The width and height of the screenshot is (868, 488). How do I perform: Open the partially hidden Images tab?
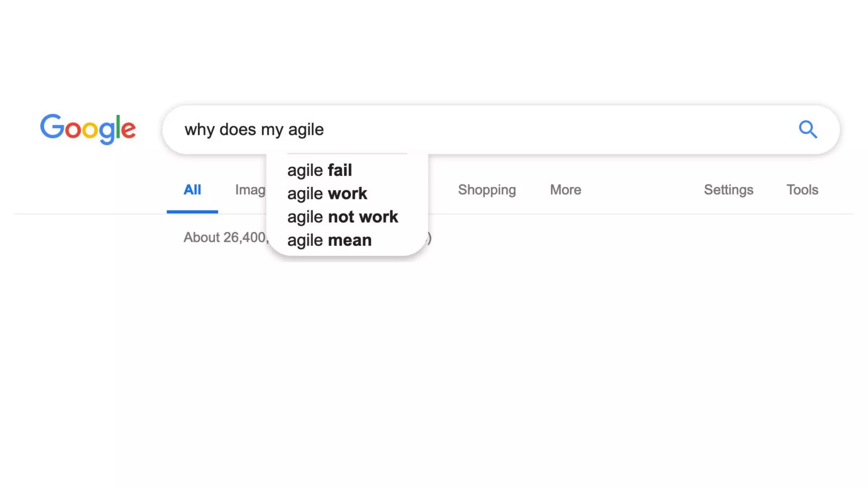[x=250, y=190]
